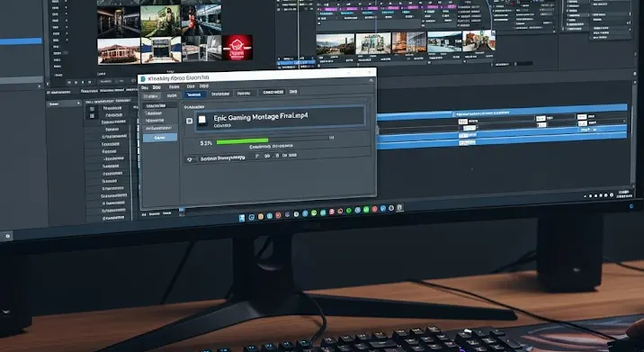The image size is (644, 352).
Task: Select the green soldier thumbnail in the media bin
Action: coord(160,20)
